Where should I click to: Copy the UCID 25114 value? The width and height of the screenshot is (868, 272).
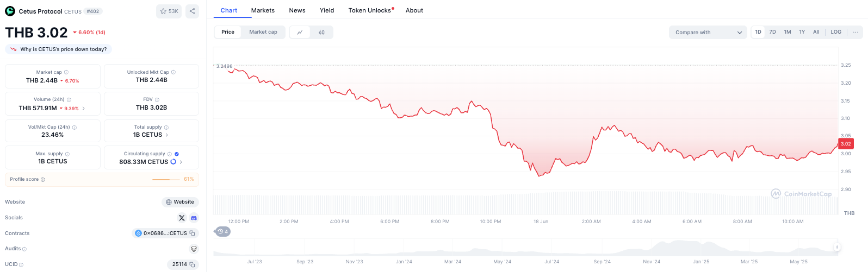click(192, 264)
